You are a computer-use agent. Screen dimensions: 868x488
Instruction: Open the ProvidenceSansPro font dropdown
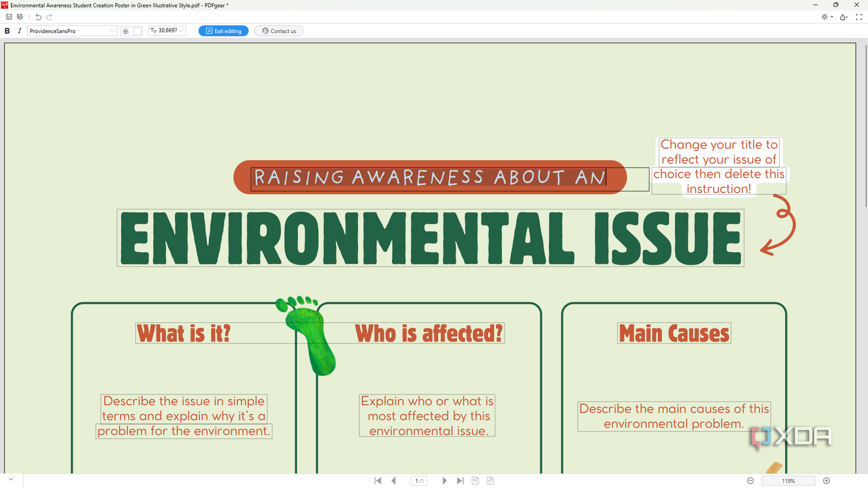pyautogui.click(x=72, y=31)
